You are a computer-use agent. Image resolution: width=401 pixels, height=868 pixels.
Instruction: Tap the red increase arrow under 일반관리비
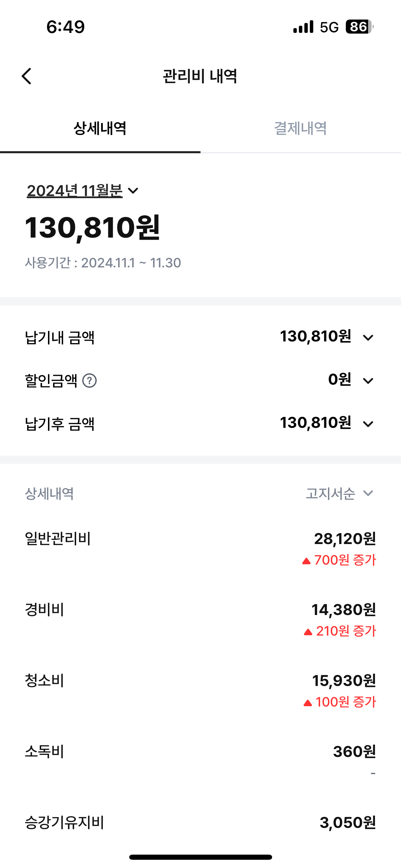point(306,561)
